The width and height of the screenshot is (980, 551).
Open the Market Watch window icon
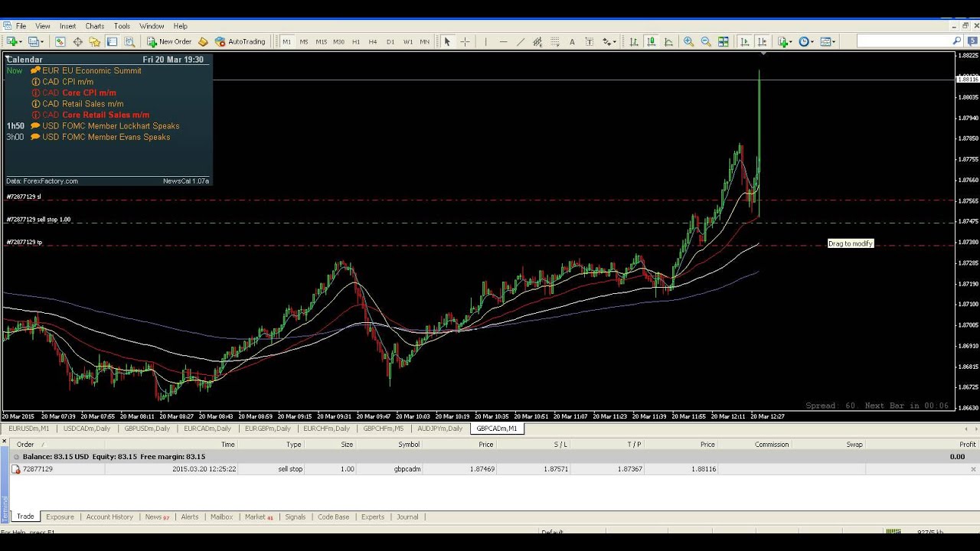click(60, 41)
